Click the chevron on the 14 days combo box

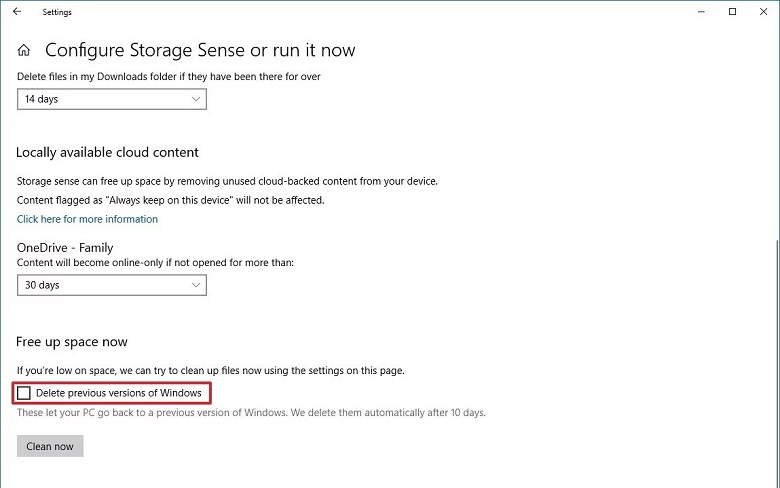195,99
